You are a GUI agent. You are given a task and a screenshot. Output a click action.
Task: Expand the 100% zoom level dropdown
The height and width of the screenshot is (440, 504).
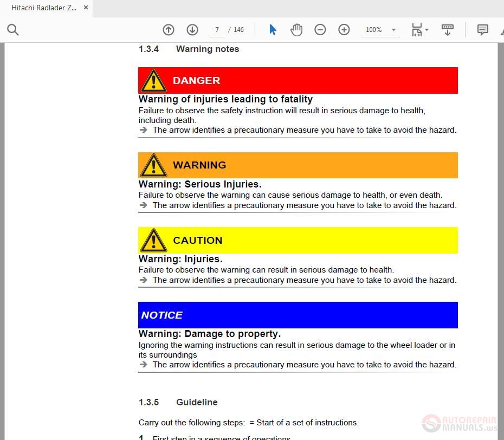tap(393, 30)
